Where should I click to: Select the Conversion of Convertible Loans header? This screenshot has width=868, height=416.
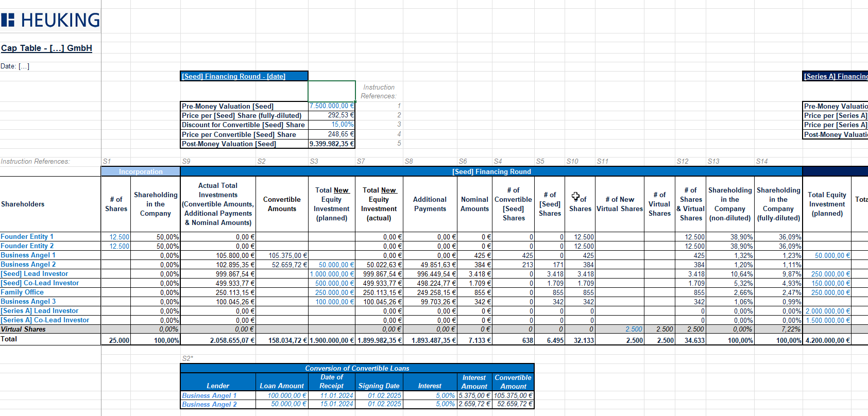(x=357, y=368)
